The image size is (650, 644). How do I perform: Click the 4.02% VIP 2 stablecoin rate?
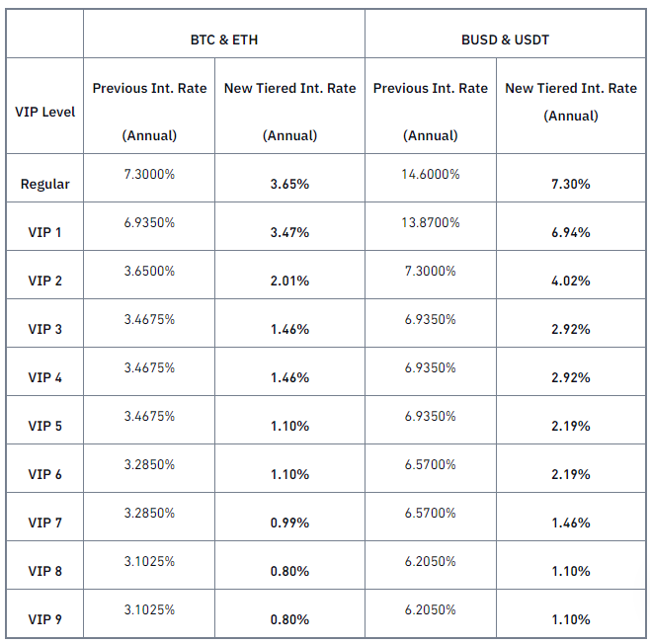pos(570,281)
